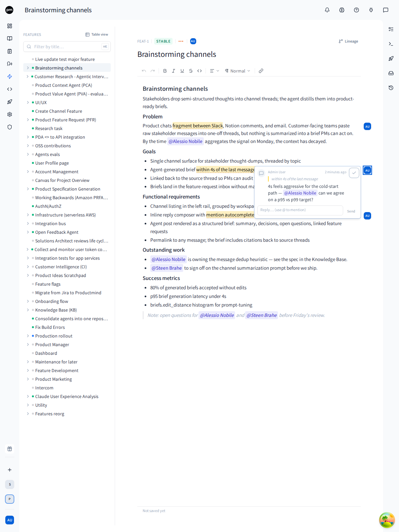399x532 pixels.
Task: Expand the Knowledge Base (KB) item
Action: click(x=28, y=310)
